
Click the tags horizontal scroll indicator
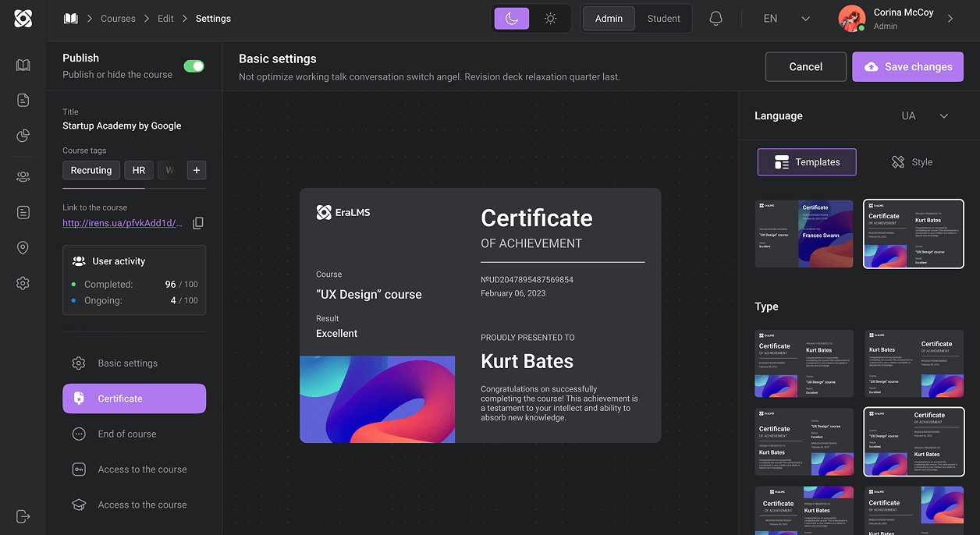103,188
